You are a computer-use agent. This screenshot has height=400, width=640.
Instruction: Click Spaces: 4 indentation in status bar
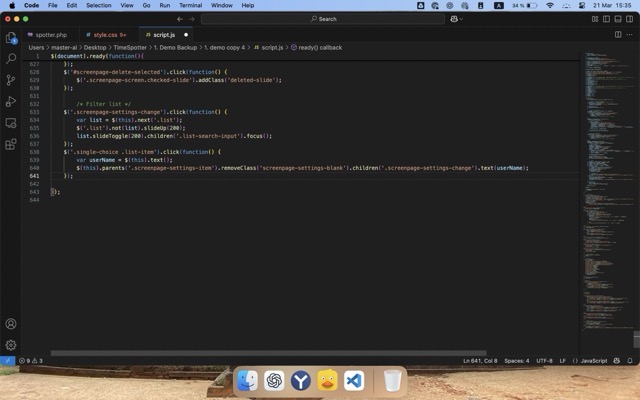pos(516,360)
